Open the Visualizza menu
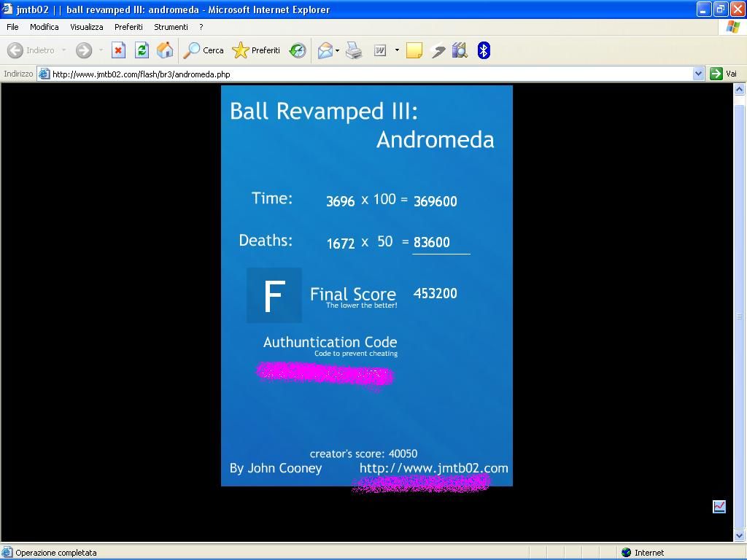This screenshot has height=560, width=747. pyautogui.click(x=87, y=27)
